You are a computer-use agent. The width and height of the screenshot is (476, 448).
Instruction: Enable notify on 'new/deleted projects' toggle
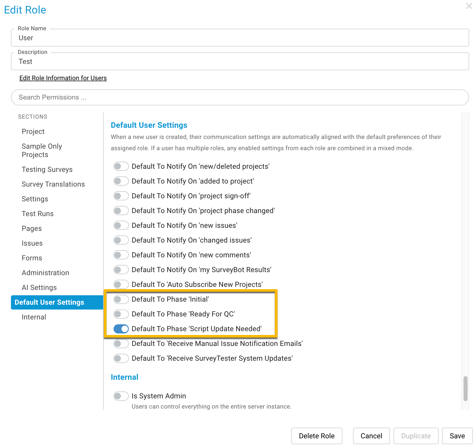pyautogui.click(x=121, y=166)
